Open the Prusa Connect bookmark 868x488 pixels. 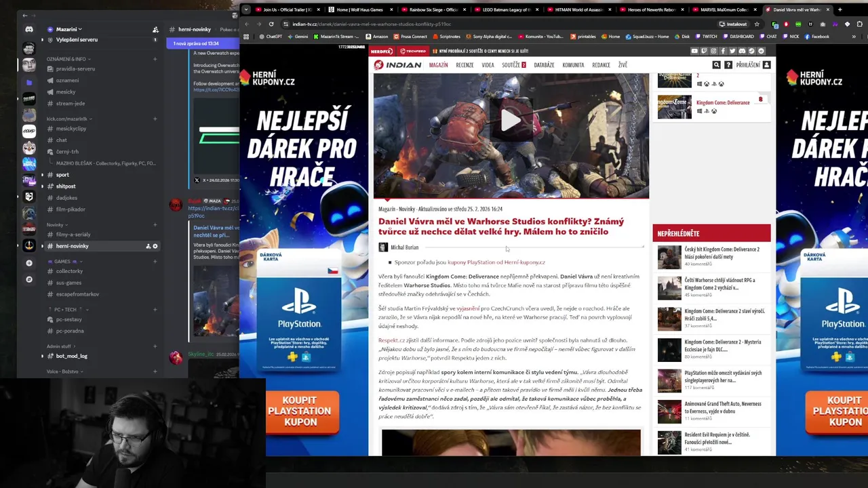(x=410, y=37)
